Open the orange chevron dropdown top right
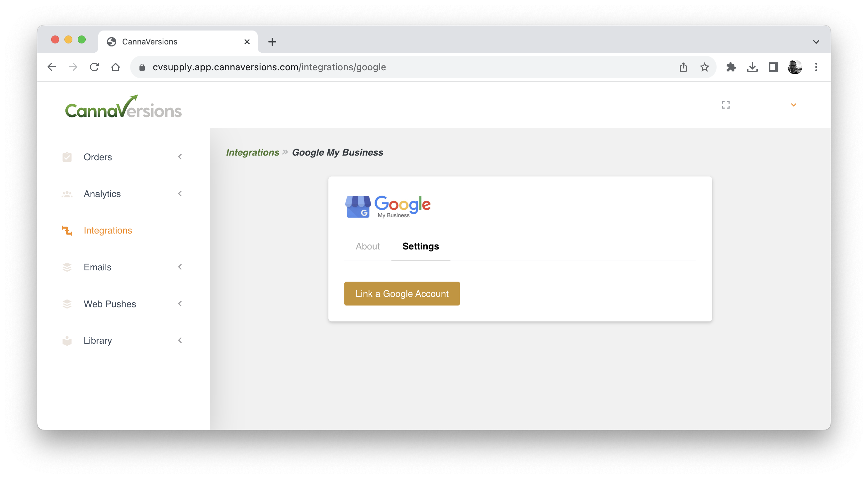This screenshot has height=479, width=868. (x=794, y=105)
